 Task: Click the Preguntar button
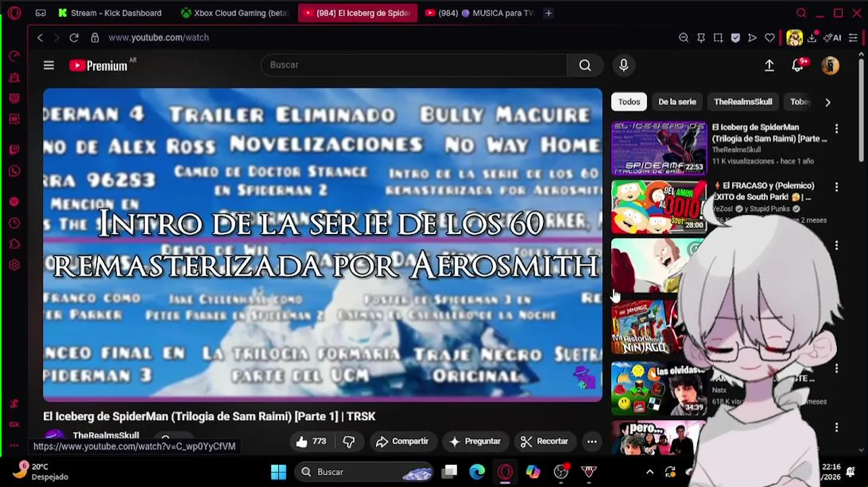pos(475,441)
